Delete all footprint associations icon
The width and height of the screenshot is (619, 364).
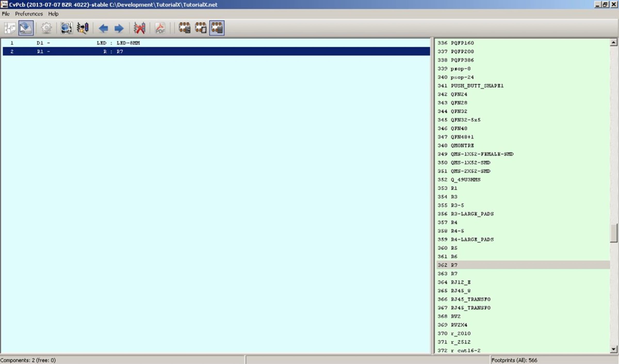pyautogui.click(x=140, y=28)
